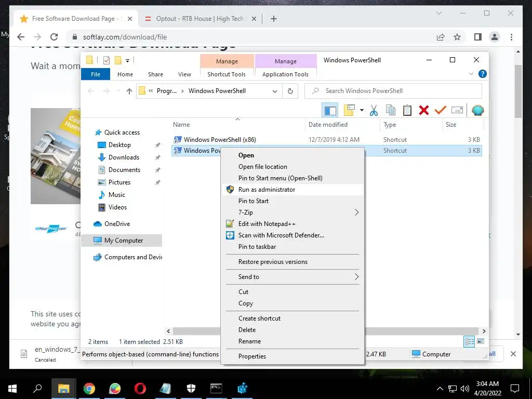Open the Command Prompt taskbar icon
The image size is (532, 399).
coord(216,389)
